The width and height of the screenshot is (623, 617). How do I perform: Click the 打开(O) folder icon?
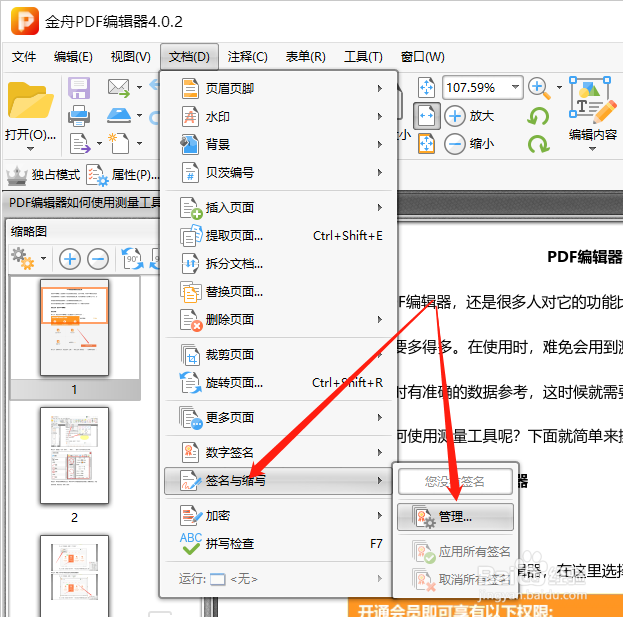coord(30,101)
